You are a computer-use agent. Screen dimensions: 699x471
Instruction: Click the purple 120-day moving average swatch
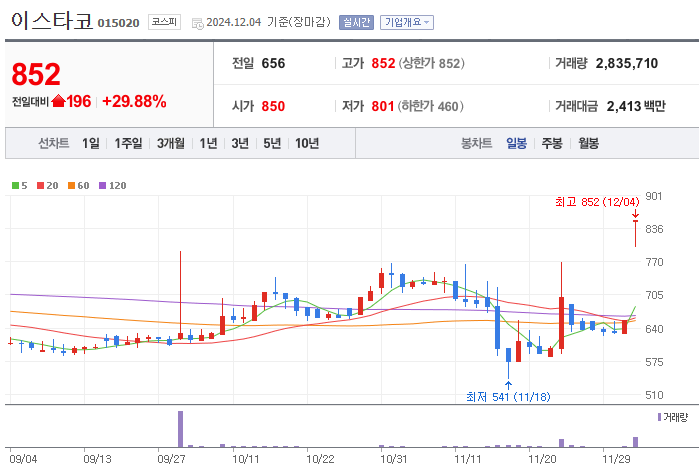(x=103, y=185)
